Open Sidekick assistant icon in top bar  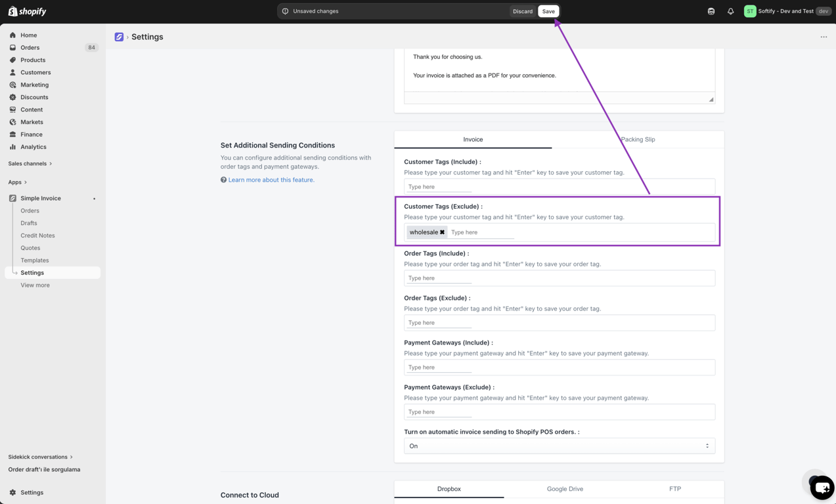click(711, 11)
